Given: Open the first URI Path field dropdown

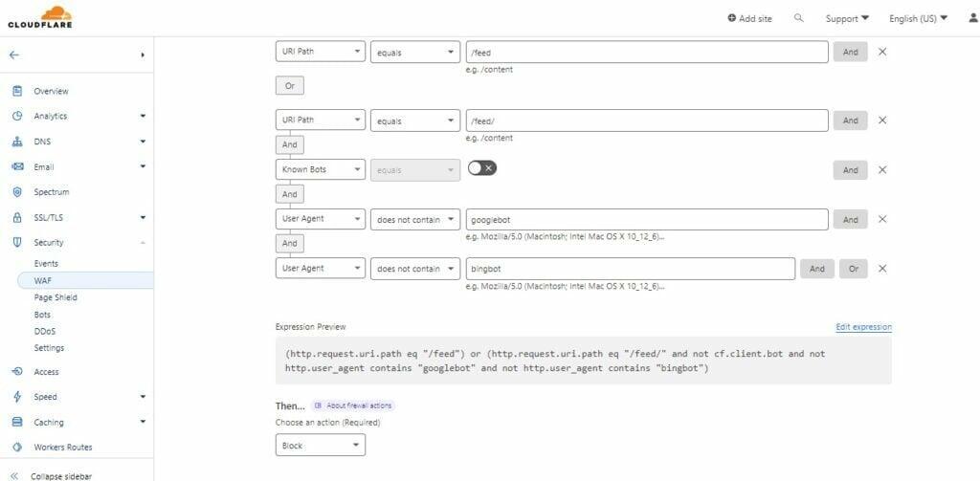Looking at the screenshot, I should click(320, 52).
